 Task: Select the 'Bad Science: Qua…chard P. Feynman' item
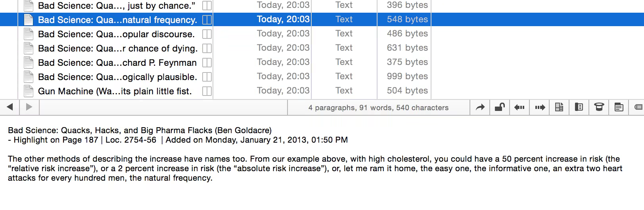tap(117, 63)
